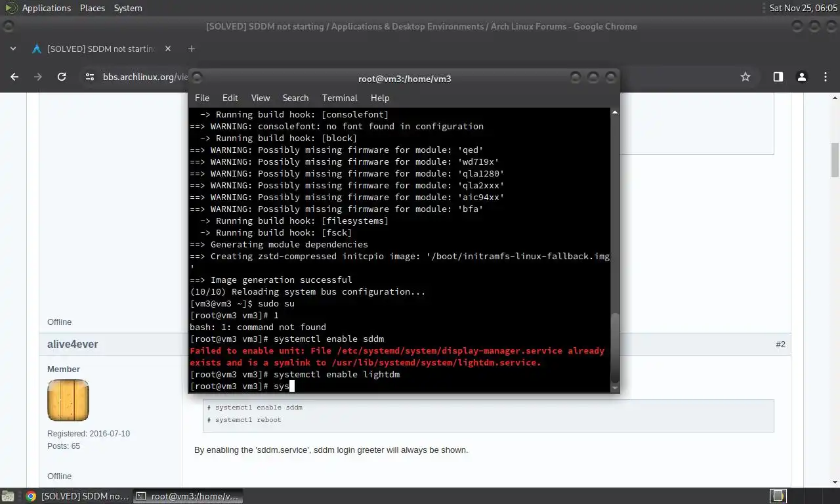Open the #2 post permalink
Viewport: 840px width, 504px height.
pyautogui.click(x=780, y=344)
